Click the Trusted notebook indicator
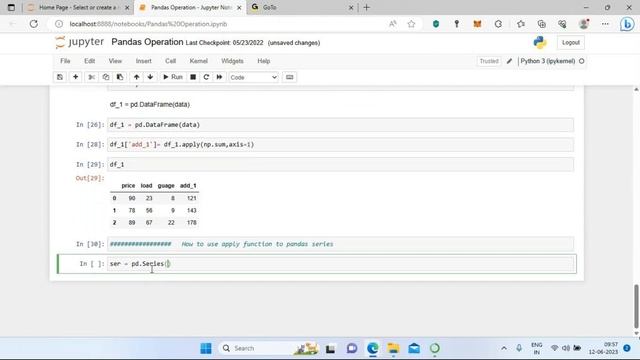This screenshot has height=360, width=640. (489, 61)
